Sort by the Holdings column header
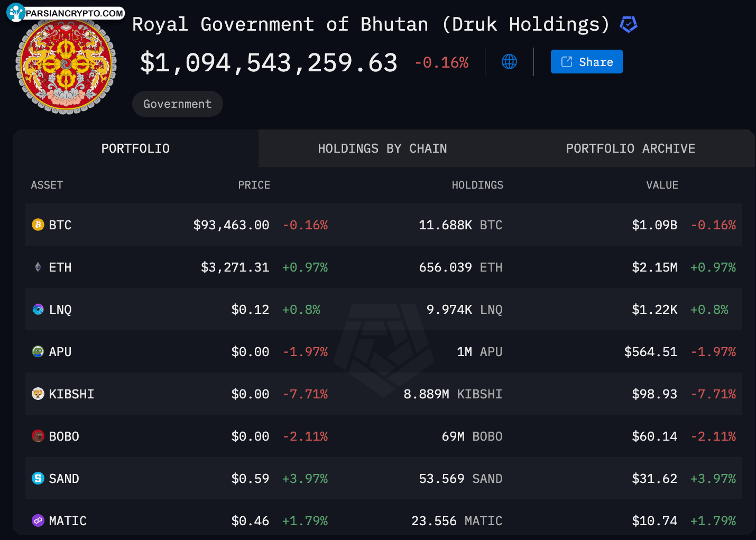The width and height of the screenshot is (756, 540). (477, 185)
